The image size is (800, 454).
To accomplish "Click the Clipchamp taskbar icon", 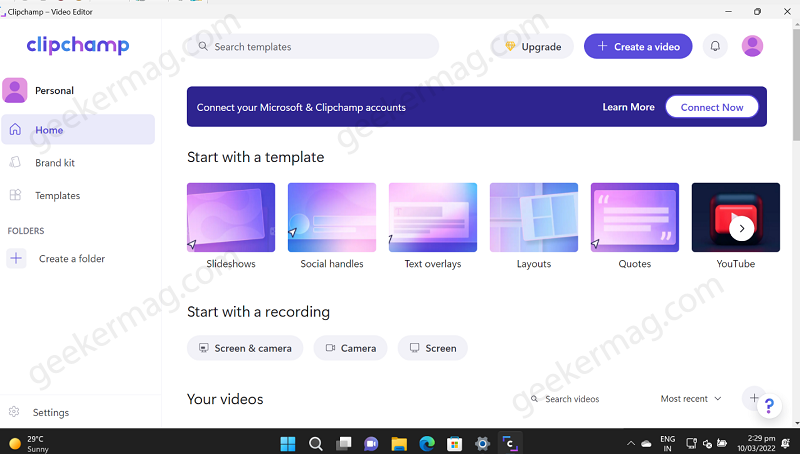I will pos(510,443).
